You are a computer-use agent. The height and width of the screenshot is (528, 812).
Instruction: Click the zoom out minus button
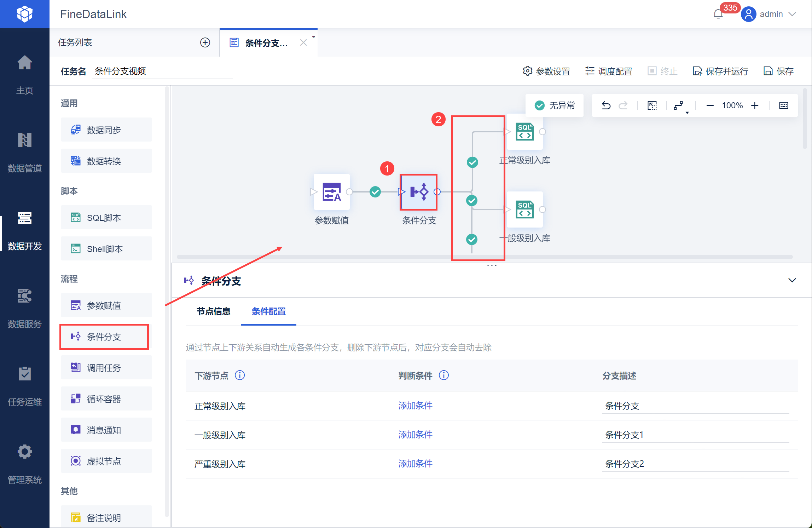click(709, 105)
